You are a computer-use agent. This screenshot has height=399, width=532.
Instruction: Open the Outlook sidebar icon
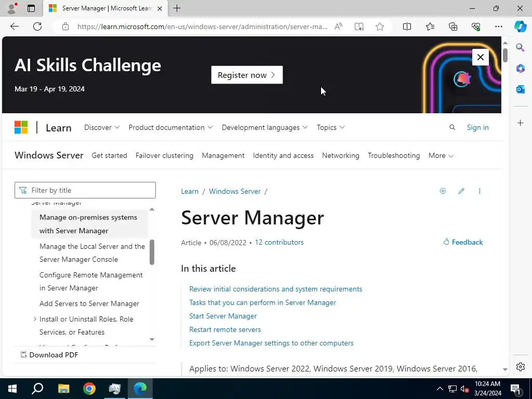(x=520, y=89)
